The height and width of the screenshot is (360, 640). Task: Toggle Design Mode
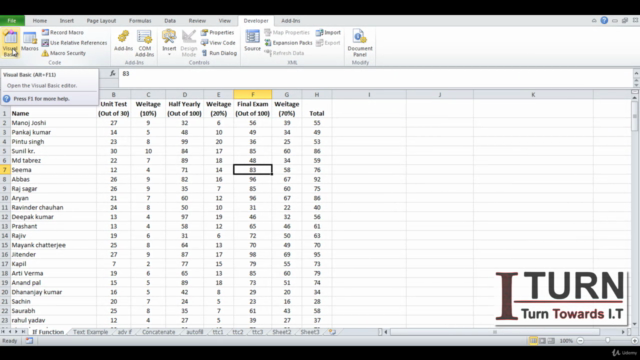(189, 43)
